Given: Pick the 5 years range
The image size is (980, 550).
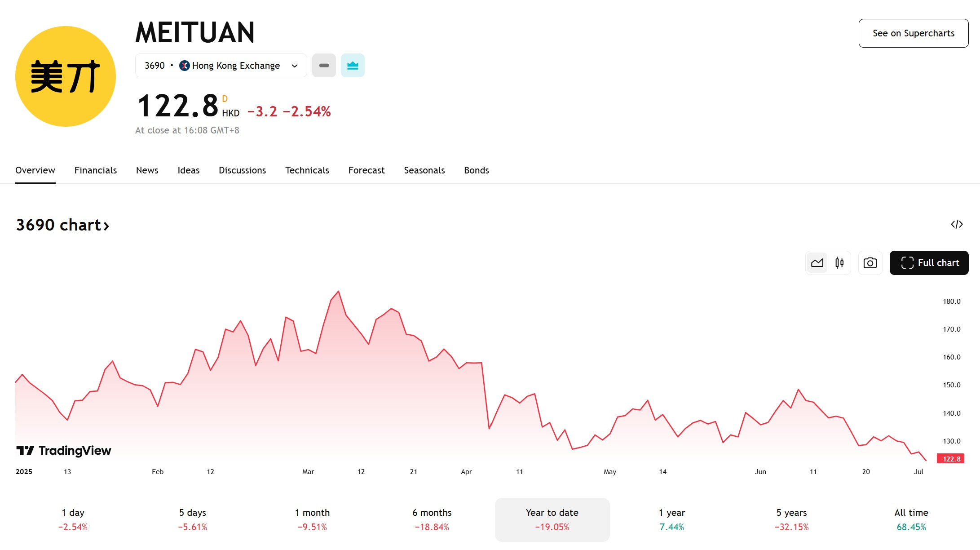Looking at the screenshot, I should pyautogui.click(x=792, y=519).
